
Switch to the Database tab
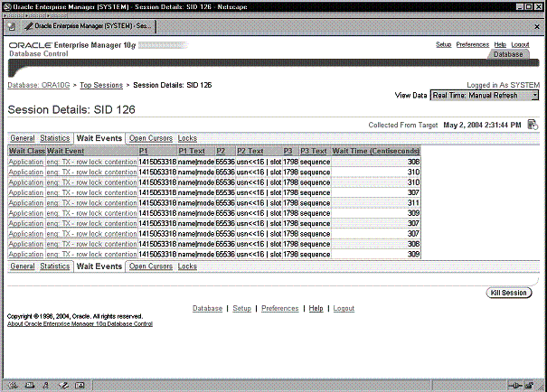click(x=508, y=54)
